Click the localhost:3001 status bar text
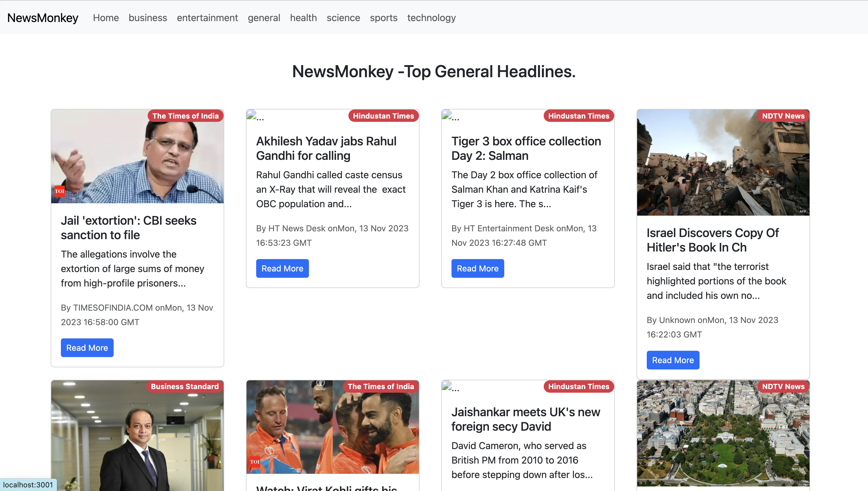The width and height of the screenshot is (868, 491). tap(28, 485)
